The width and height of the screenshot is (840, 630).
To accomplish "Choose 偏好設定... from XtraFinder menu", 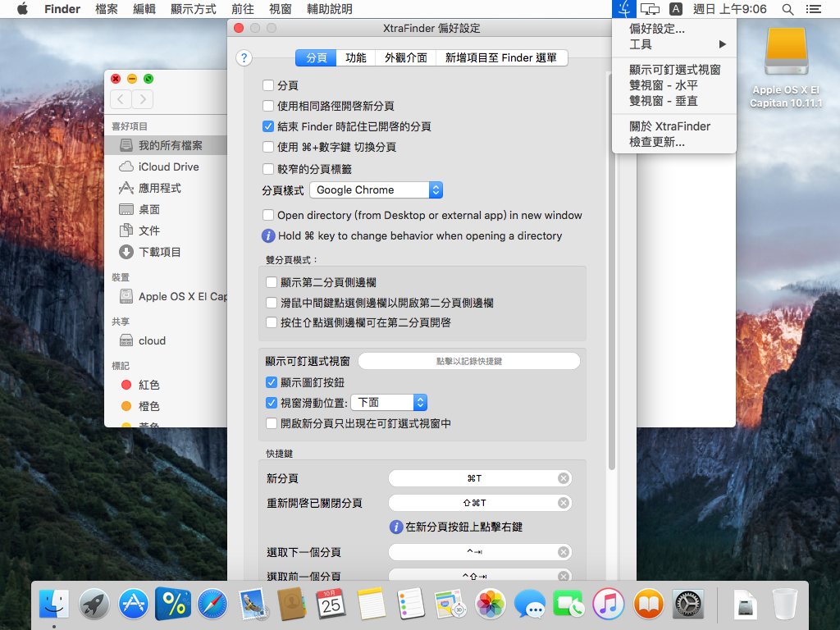I will (x=674, y=29).
